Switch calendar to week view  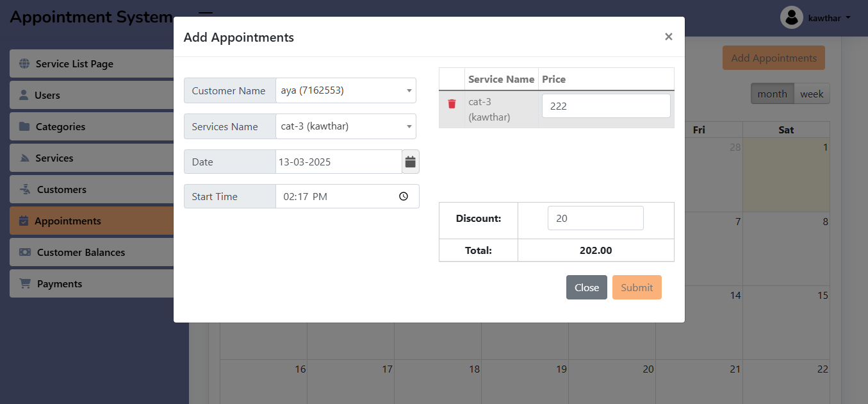pos(812,94)
